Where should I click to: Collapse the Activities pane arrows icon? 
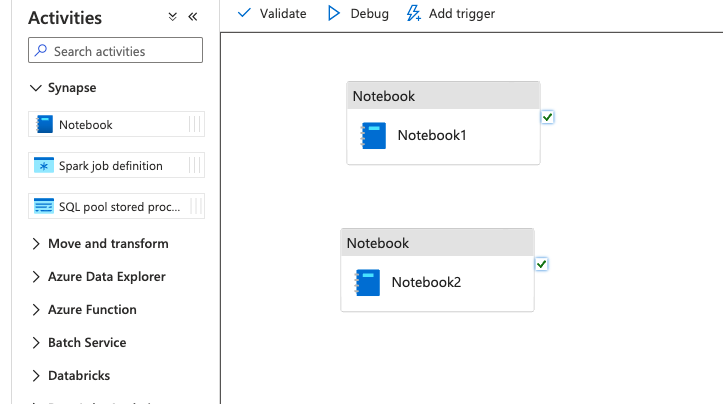[x=193, y=17]
